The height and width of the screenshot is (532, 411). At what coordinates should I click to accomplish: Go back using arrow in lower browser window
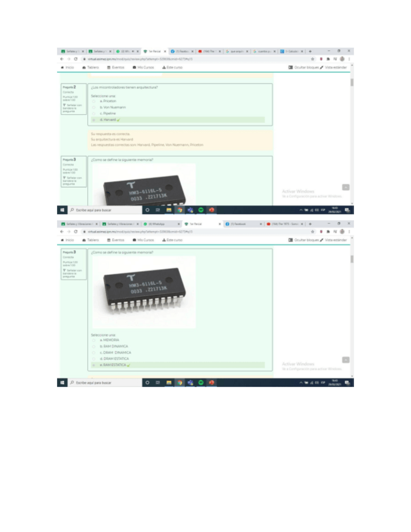click(62, 231)
